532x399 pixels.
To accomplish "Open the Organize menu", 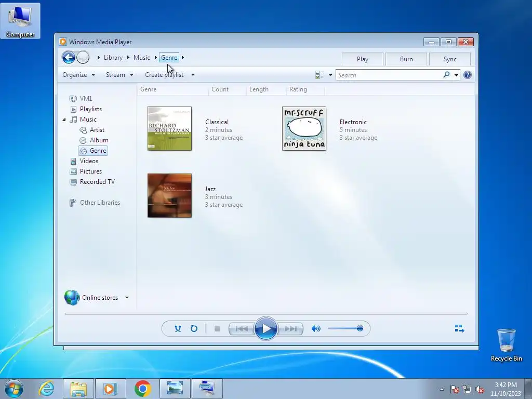I will pos(79,75).
